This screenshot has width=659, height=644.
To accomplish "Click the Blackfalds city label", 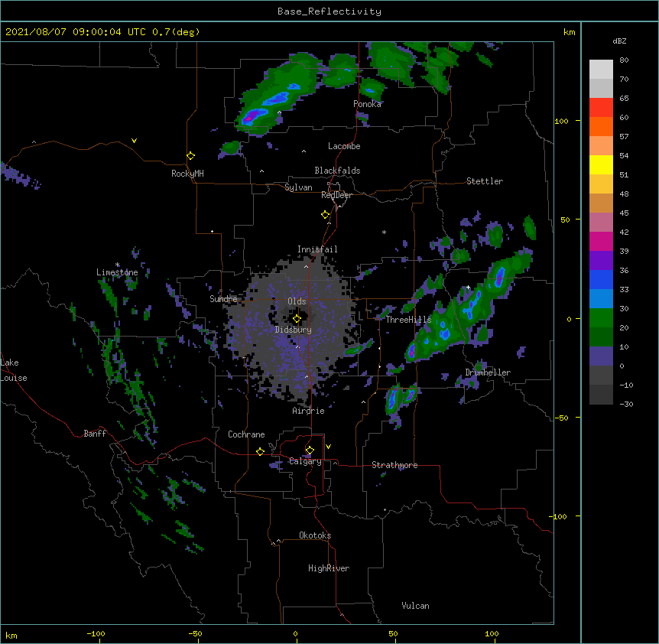I will [x=337, y=171].
